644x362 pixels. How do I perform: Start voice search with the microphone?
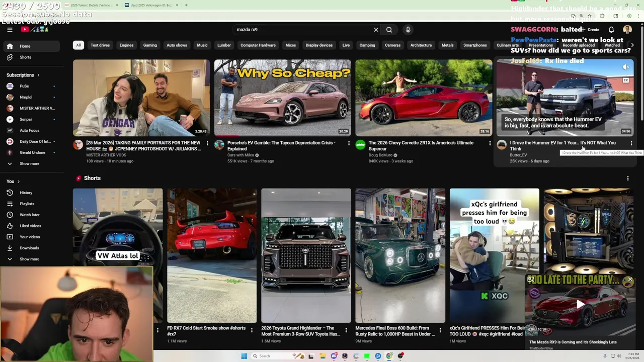(408, 30)
